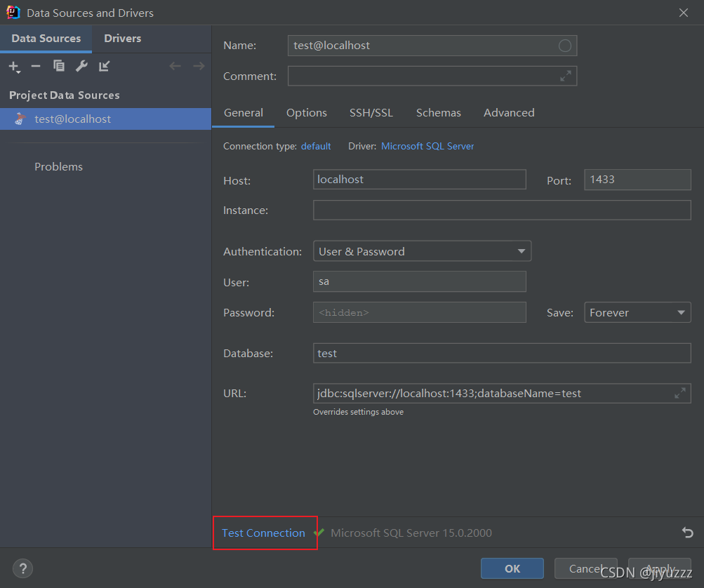The image size is (704, 588).
Task: Switch to the Data Sources tab
Action: tap(46, 39)
